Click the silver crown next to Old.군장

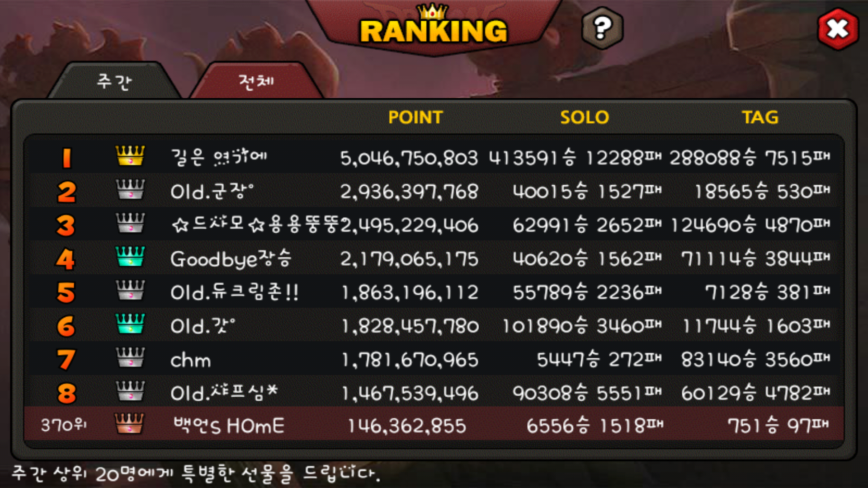click(130, 189)
